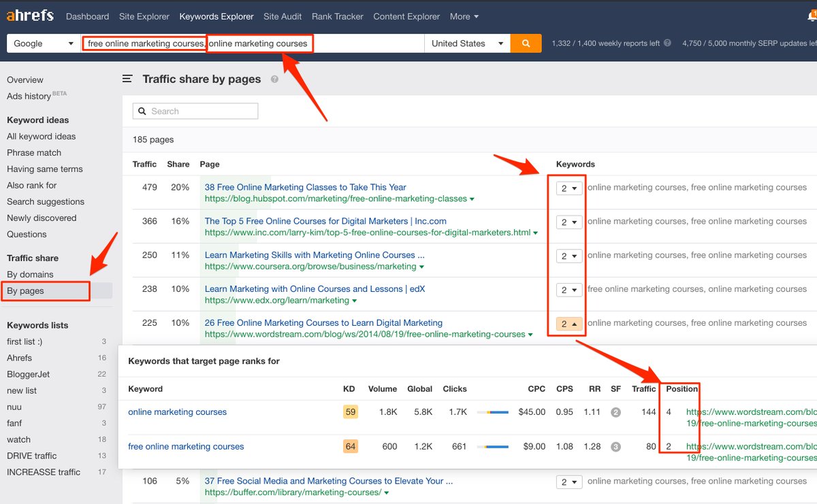Expand keywords dropdown for the HubSpot page row
817x504 pixels.
coord(569,188)
